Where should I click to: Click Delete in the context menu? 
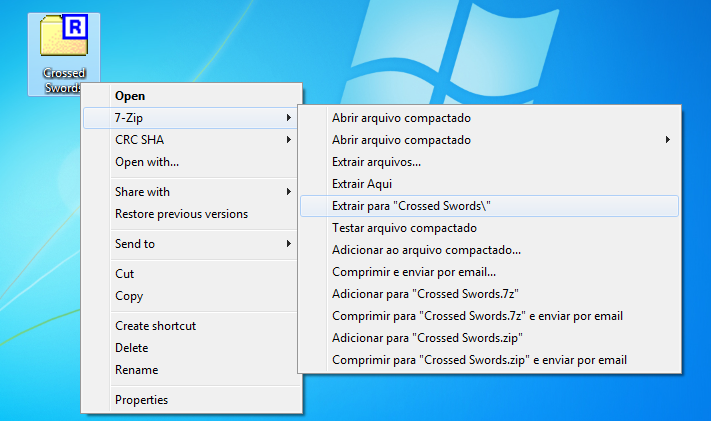132,348
